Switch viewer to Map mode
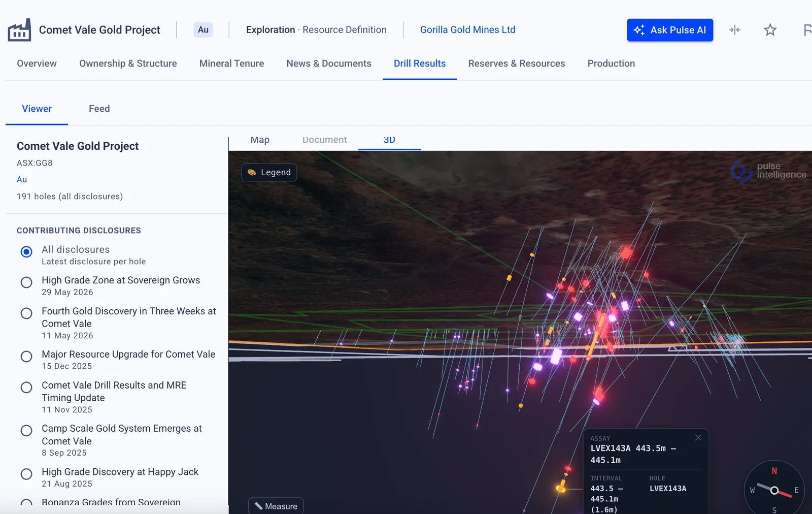Screen dimensions: 812x514 coord(260,140)
